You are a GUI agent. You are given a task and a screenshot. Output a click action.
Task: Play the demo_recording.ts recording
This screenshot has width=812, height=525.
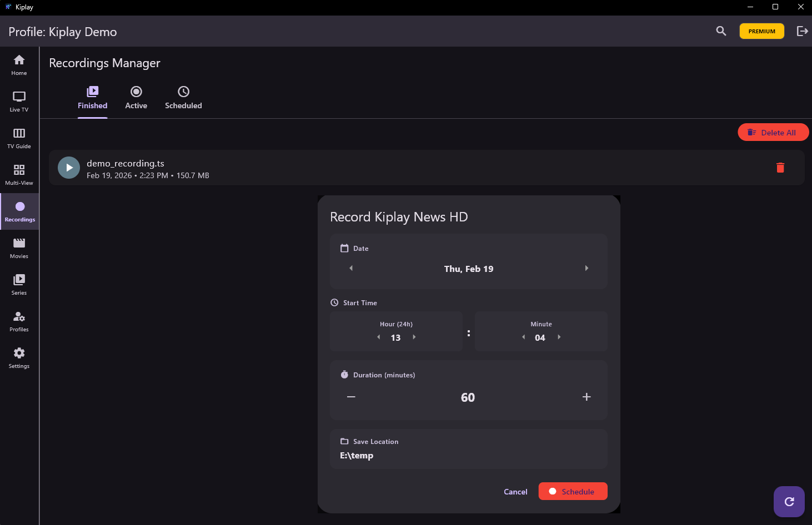coord(68,167)
